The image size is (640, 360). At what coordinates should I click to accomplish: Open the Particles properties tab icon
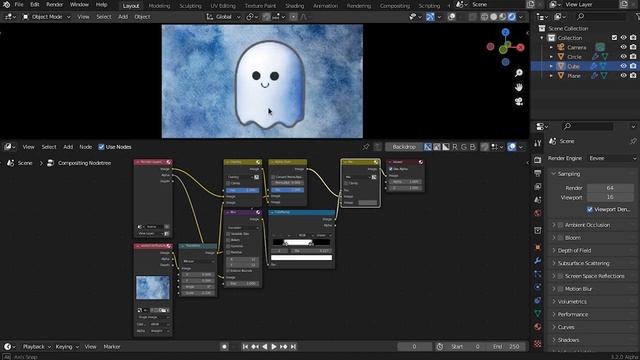[x=538, y=274]
